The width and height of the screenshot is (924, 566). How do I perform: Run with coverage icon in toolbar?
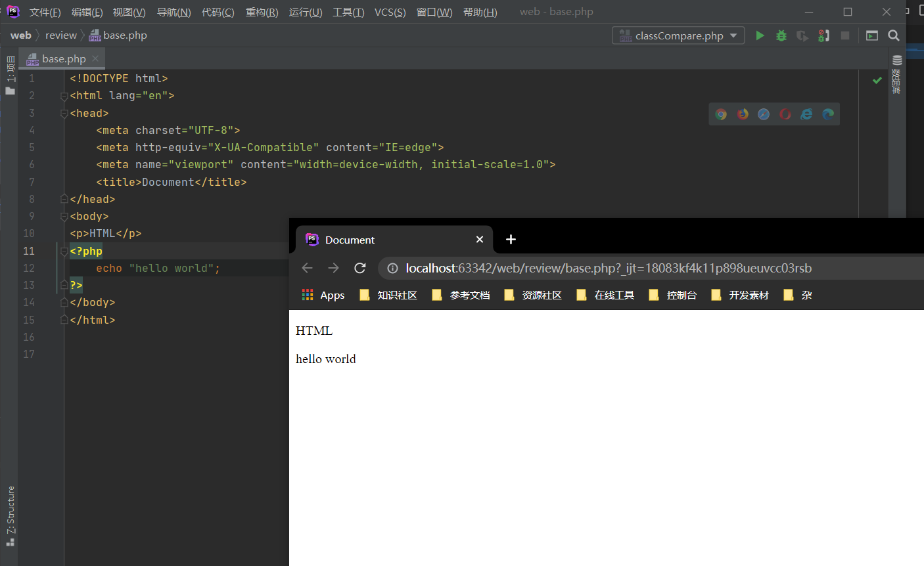(802, 35)
